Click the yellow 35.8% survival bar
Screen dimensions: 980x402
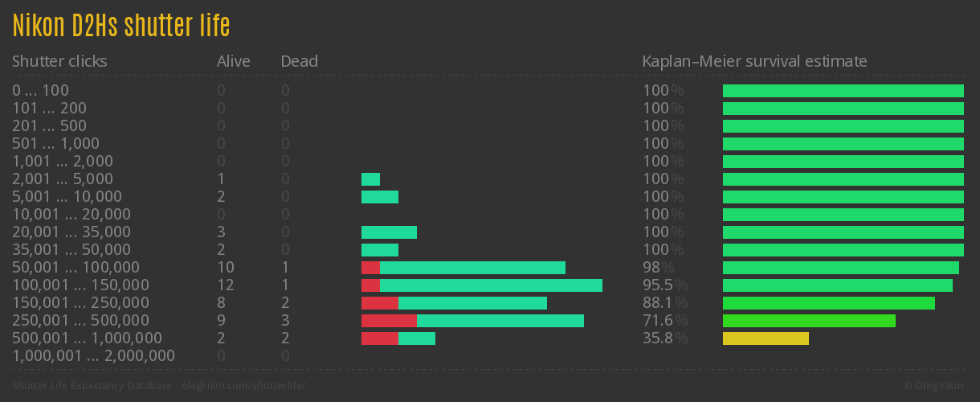click(x=766, y=338)
